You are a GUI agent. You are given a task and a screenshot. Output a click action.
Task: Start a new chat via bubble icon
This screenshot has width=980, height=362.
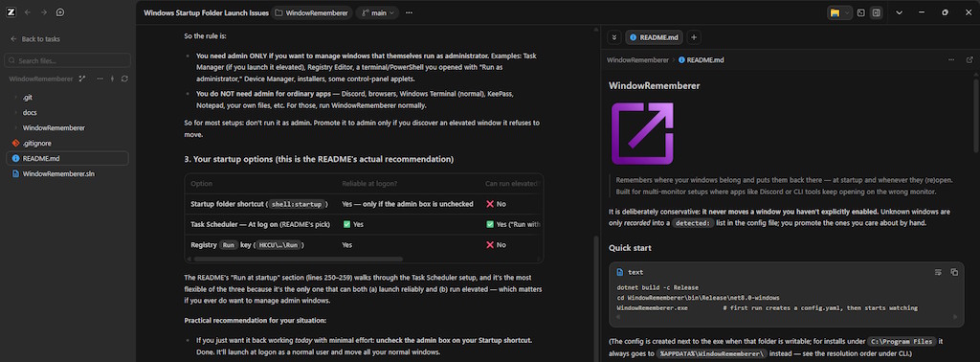pyautogui.click(x=60, y=11)
